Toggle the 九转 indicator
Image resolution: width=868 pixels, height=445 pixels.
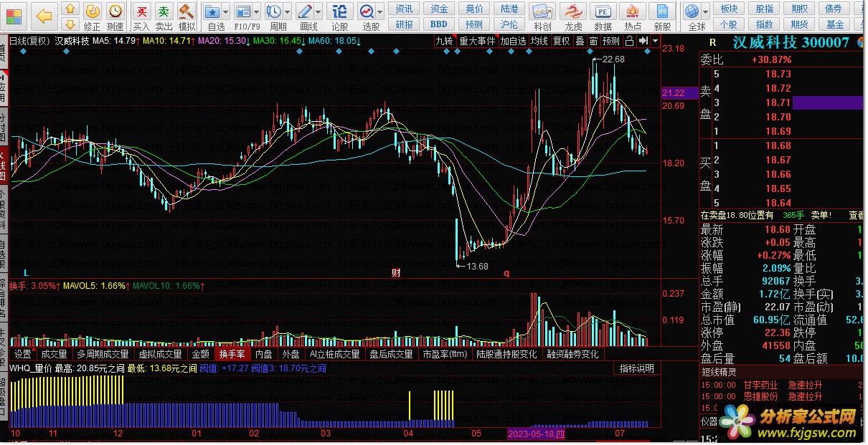[x=445, y=41]
